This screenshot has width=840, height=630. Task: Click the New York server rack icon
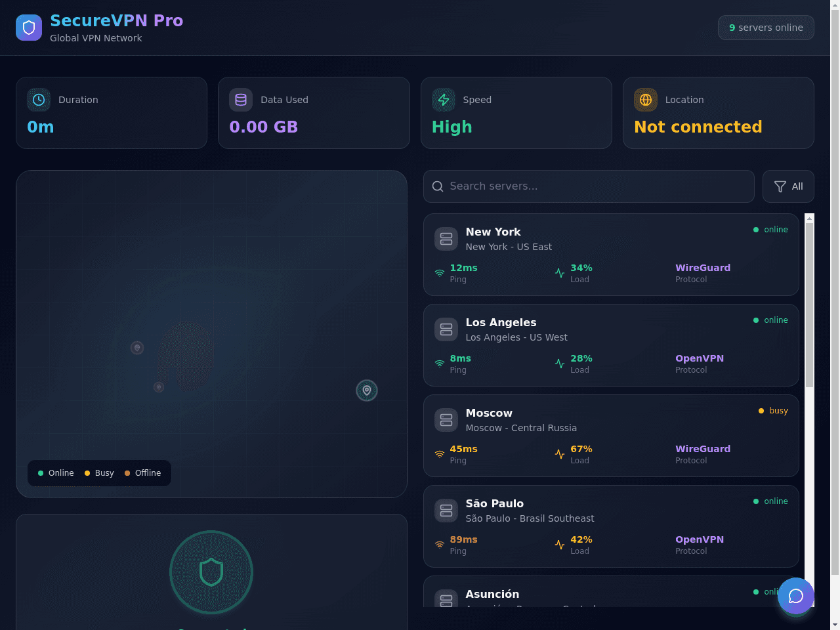click(446, 239)
